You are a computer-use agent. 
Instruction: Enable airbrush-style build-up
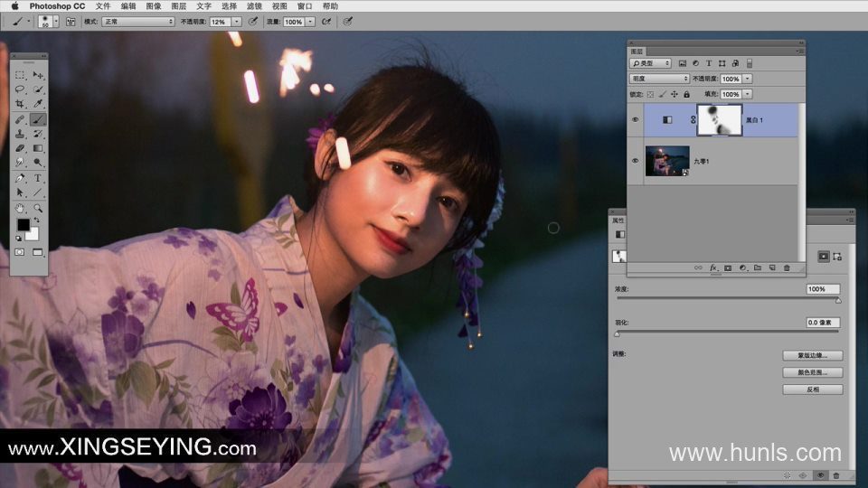tap(326, 22)
